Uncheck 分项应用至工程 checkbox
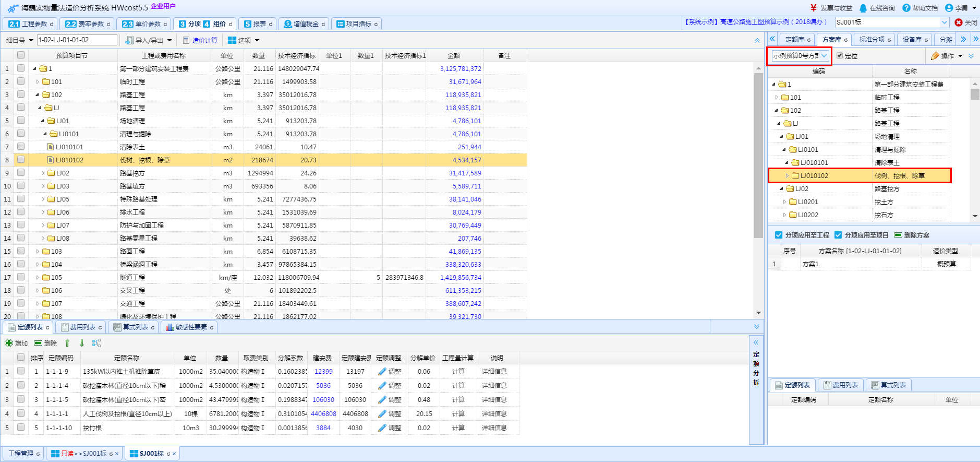This screenshot has height=462, width=980. (779, 235)
